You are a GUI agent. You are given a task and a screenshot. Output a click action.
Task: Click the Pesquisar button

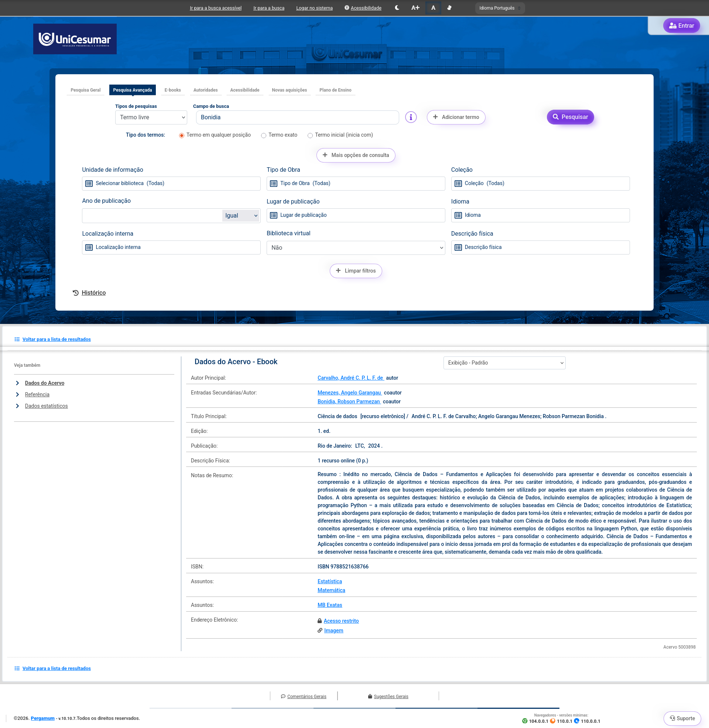pos(570,117)
